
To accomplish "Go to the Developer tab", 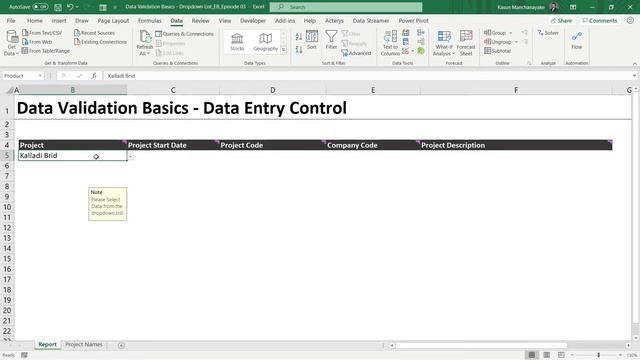I will (253, 20).
